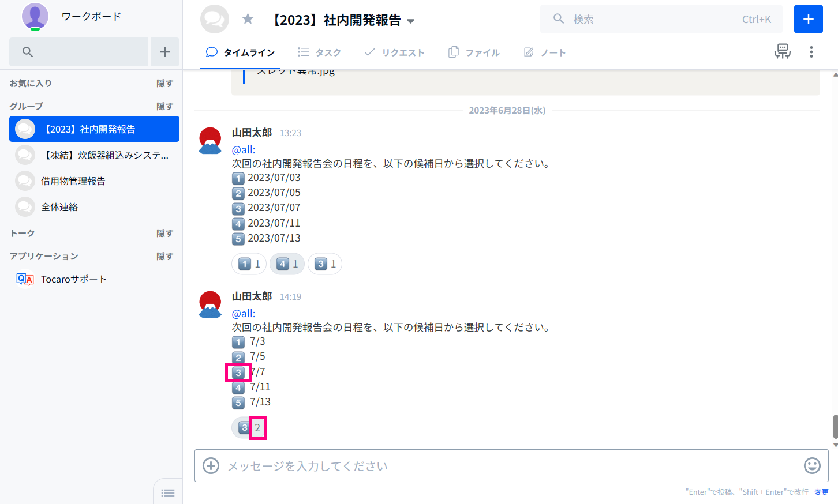Open the 【凍結】炊飯器組込みシステ... group

(94, 155)
